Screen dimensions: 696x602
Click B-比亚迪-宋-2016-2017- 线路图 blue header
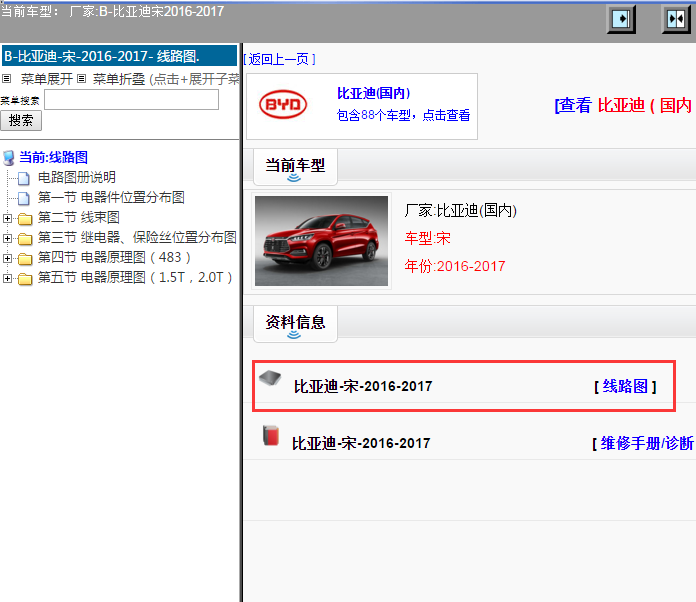119,56
